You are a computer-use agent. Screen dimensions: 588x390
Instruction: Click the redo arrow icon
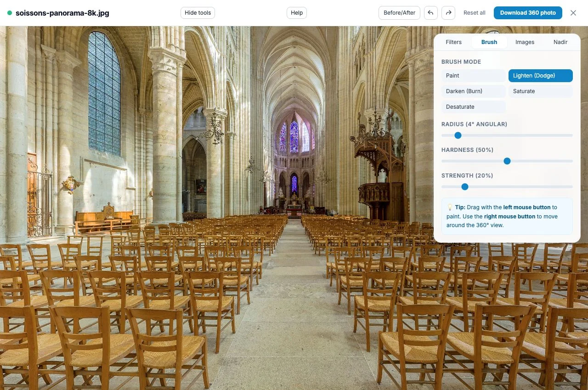(448, 13)
